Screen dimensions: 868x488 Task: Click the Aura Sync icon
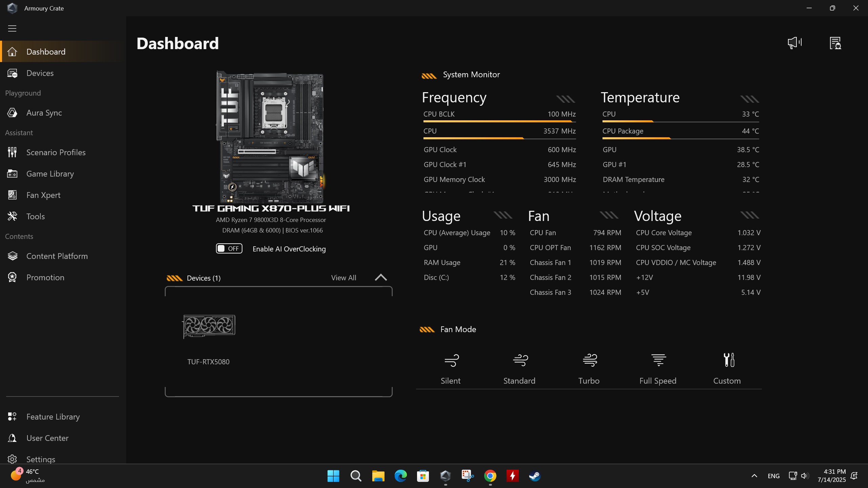click(12, 113)
